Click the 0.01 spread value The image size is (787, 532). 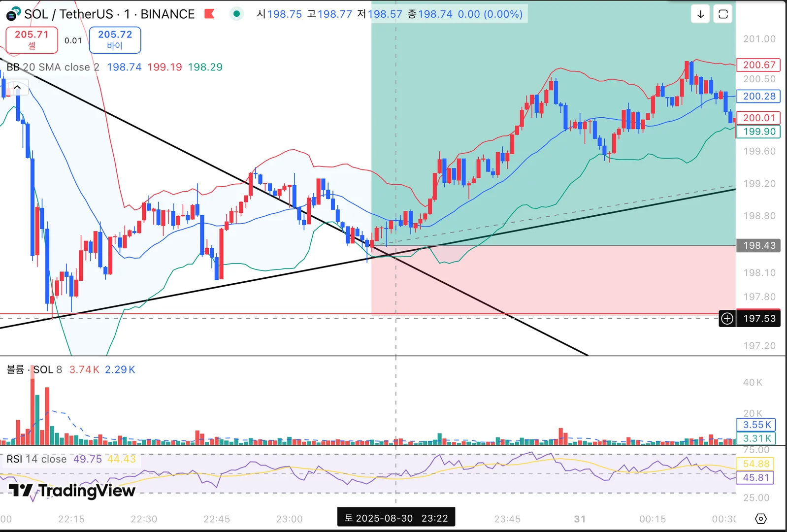[x=73, y=40]
